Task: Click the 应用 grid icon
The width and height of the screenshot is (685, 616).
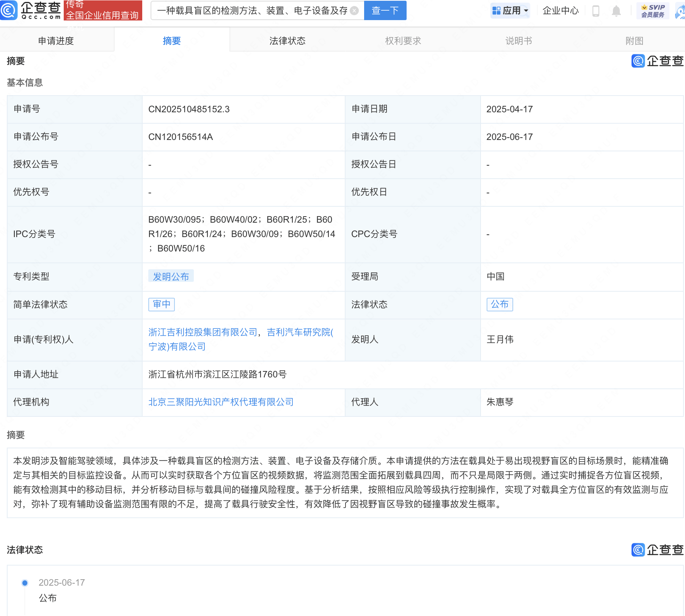Action: (496, 11)
